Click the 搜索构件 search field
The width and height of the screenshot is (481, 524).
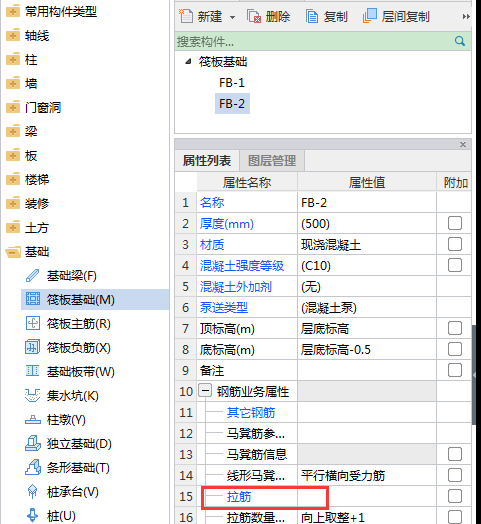tap(314, 41)
